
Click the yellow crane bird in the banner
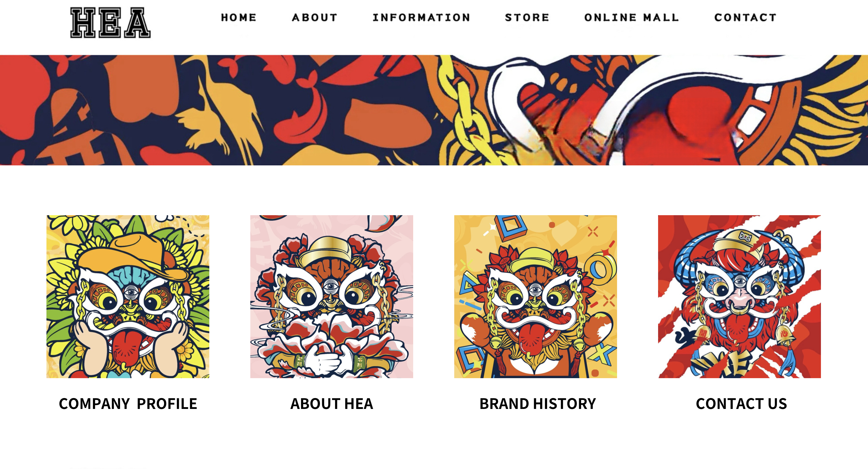pyautogui.click(x=219, y=108)
